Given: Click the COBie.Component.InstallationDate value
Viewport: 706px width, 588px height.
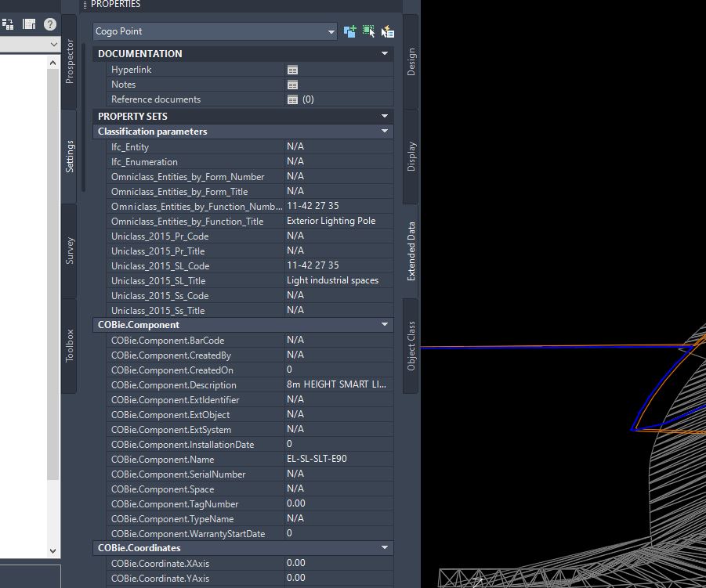Looking at the screenshot, I should click(339, 444).
